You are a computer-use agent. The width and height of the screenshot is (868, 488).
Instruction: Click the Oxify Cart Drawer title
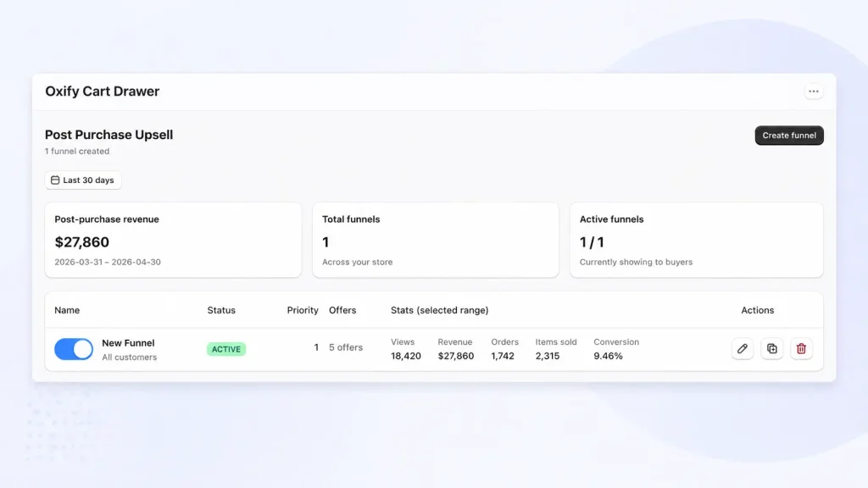point(103,91)
